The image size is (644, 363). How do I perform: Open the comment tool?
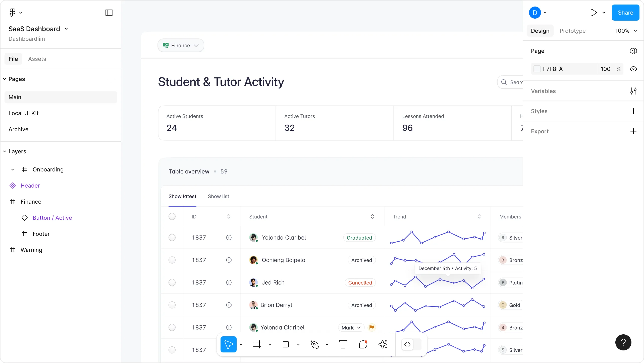363,344
